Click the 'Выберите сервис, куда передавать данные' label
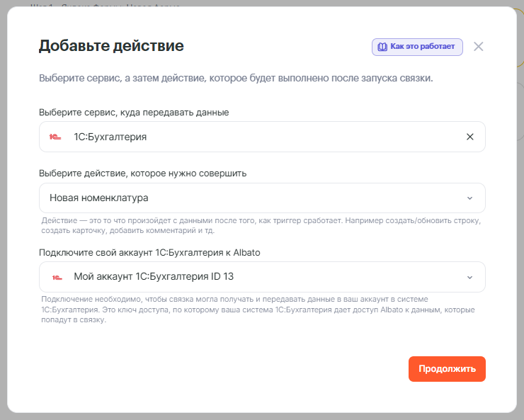 point(134,112)
